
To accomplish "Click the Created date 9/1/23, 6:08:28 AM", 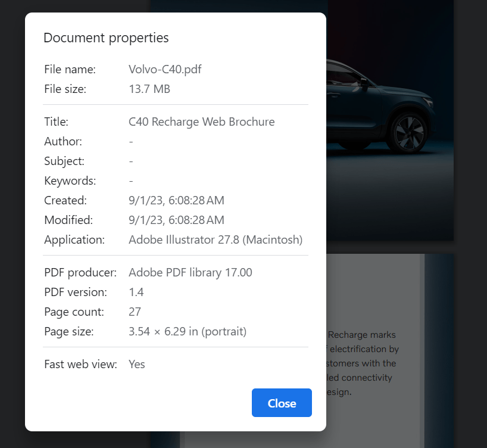I will coord(176,200).
